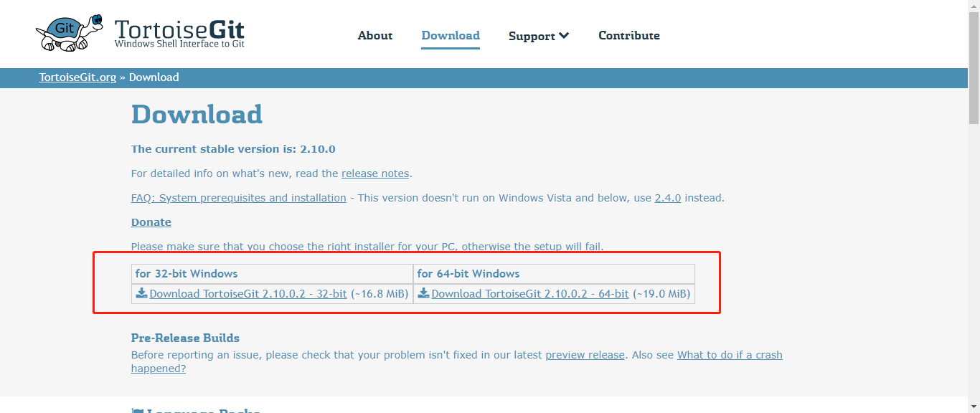Open the Donate link
The height and width of the screenshot is (413, 980).
pos(151,222)
